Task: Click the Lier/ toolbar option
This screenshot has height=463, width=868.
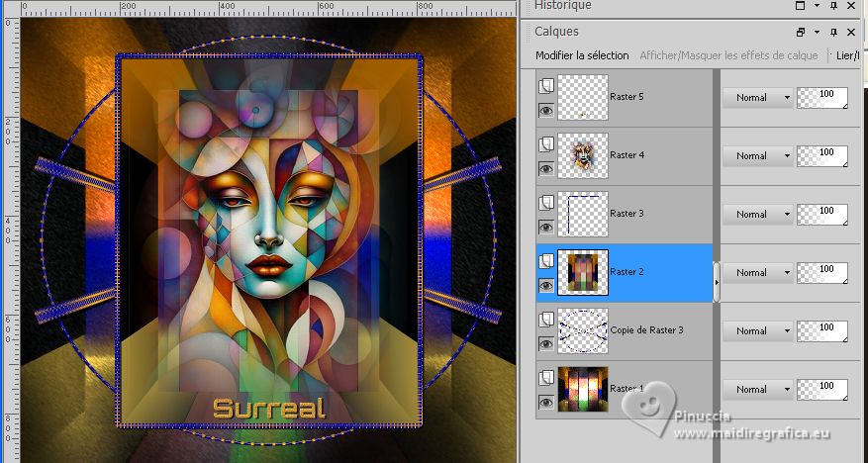Action: (848, 55)
